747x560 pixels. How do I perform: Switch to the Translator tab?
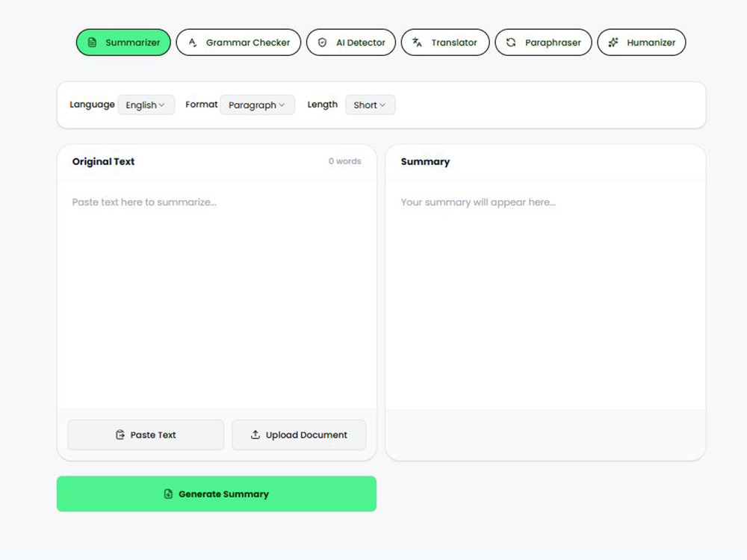[x=445, y=43]
